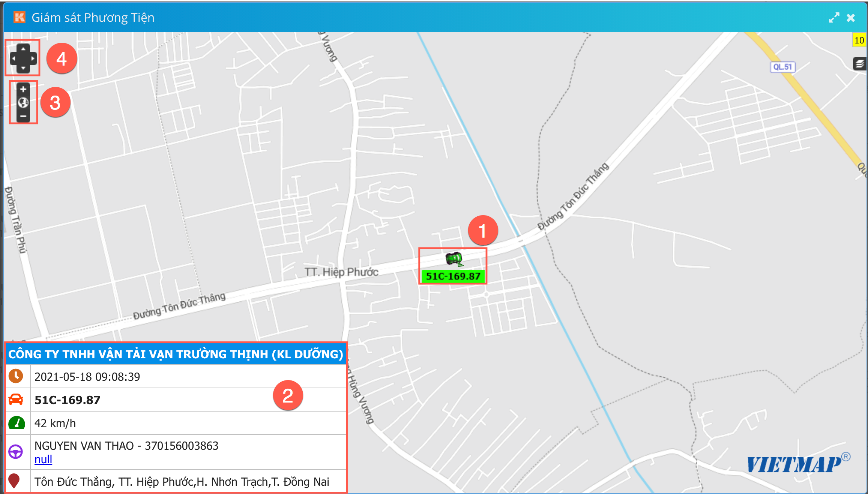Click the pan up arrow

pyautogui.click(x=23, y=49)
